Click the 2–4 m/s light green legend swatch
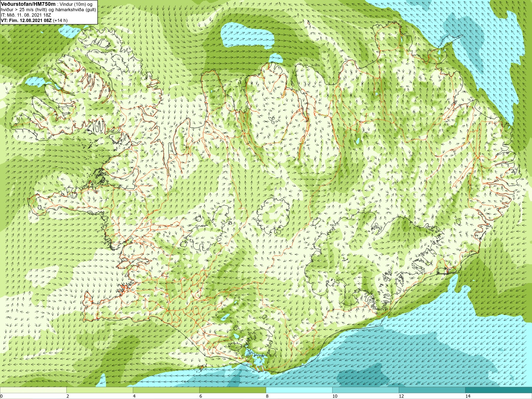 pyautogui.click(x=100, y=390)
